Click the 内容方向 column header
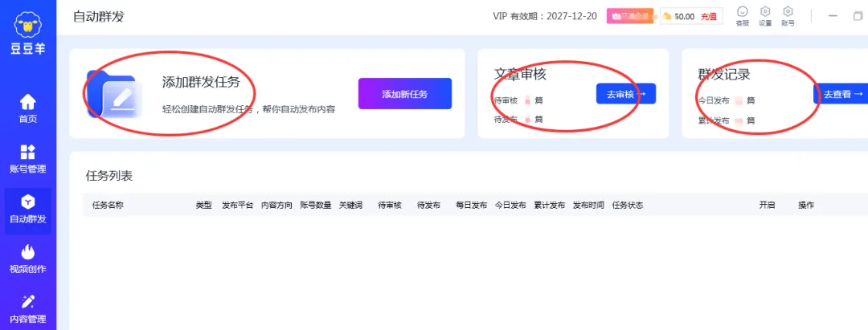The image size is (868, 330). click(x=276, y=205)
